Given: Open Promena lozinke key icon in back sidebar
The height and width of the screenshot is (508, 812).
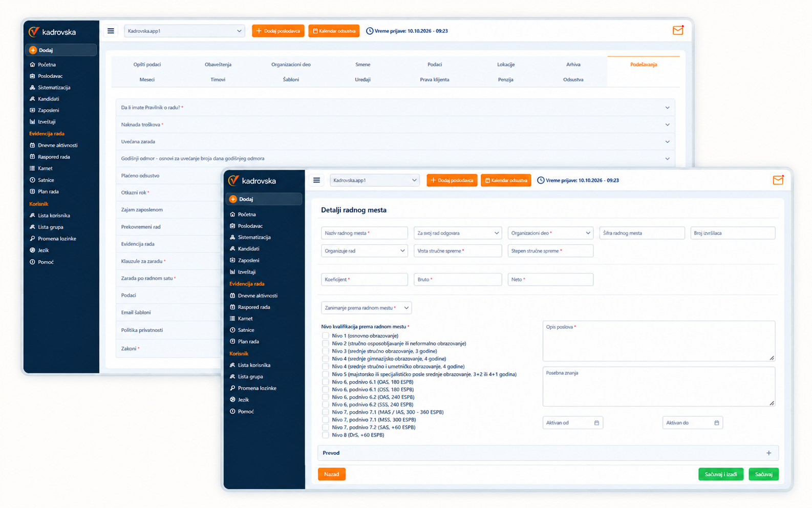Looking at the screenshot, I should point(32,239).
